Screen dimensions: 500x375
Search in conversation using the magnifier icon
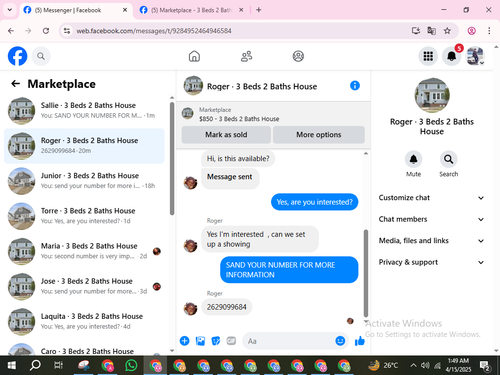(x=448, y=159)
